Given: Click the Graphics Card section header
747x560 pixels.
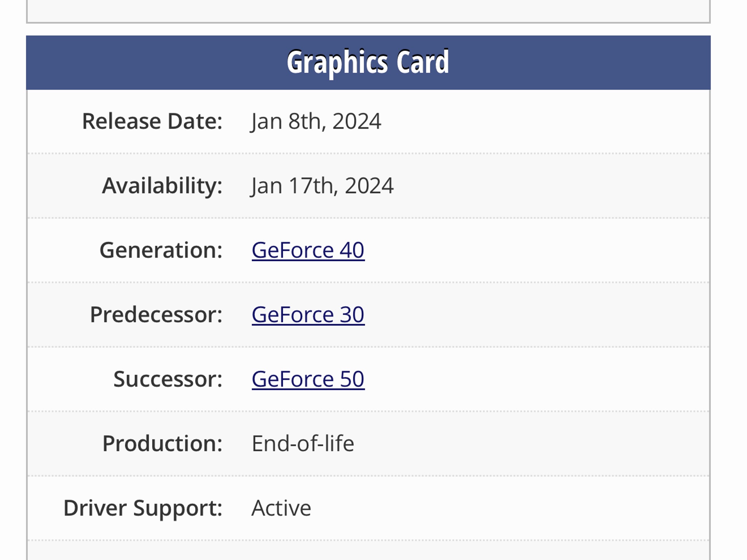Looking at the screenshot, I should point(368,62).
